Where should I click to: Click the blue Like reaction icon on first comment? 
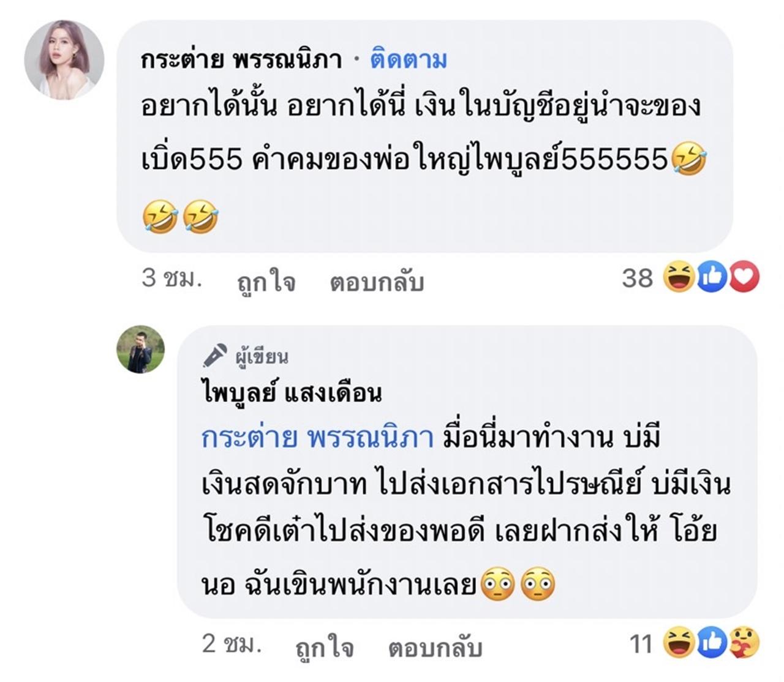712,279
